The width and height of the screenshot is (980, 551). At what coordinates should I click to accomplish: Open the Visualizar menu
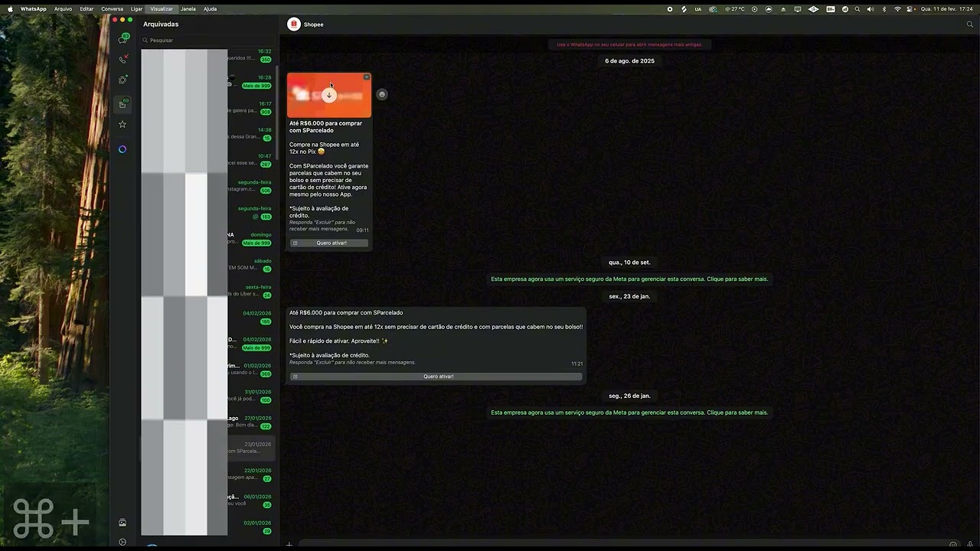(x=162, y=9)
